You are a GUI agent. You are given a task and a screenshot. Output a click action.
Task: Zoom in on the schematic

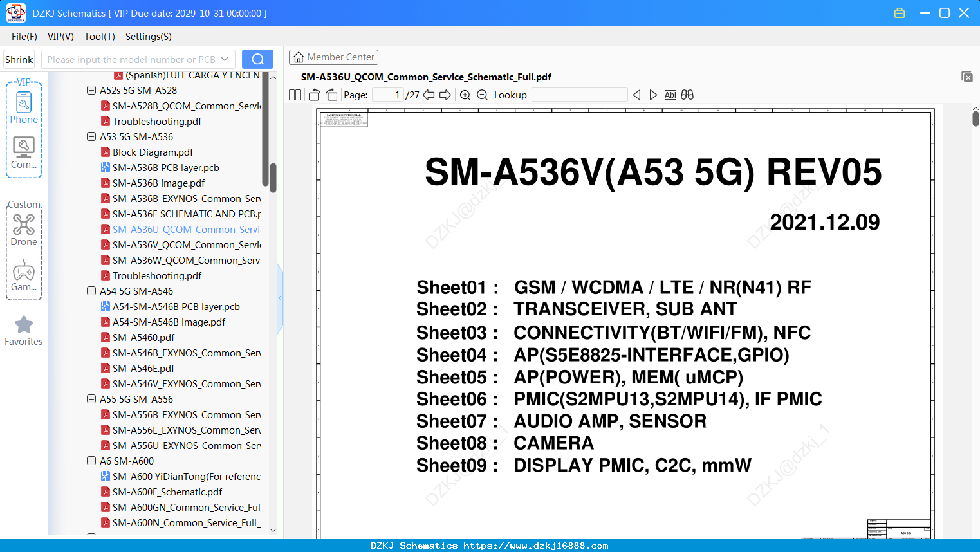465,95
